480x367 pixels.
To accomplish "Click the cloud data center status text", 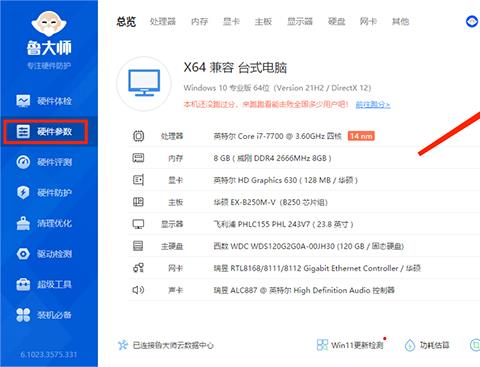I will coord(173,345).
